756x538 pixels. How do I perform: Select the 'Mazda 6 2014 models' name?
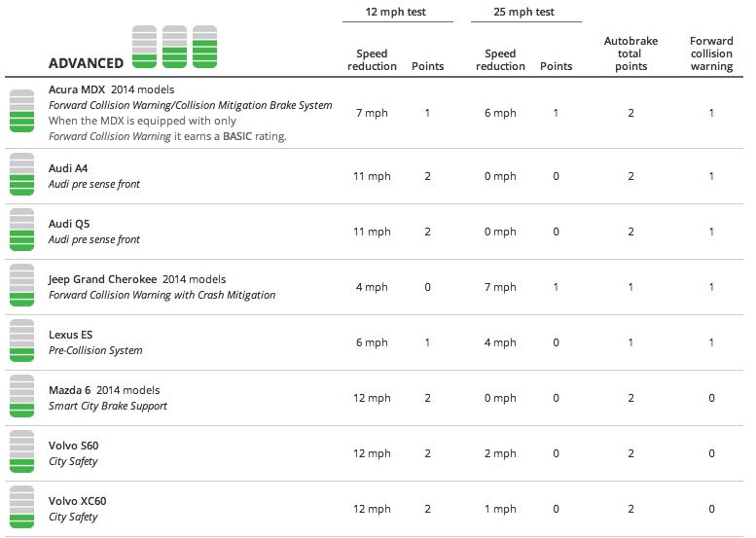coord(104,390)
